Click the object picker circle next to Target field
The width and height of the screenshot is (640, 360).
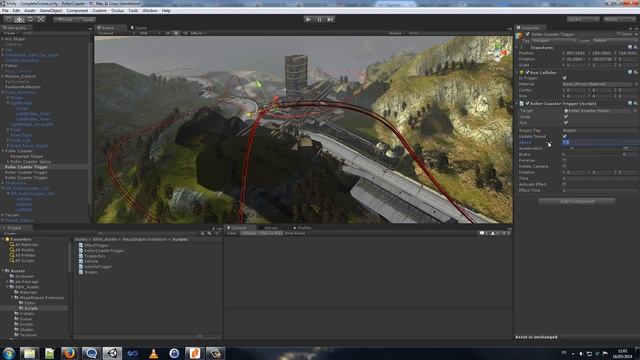636,111
